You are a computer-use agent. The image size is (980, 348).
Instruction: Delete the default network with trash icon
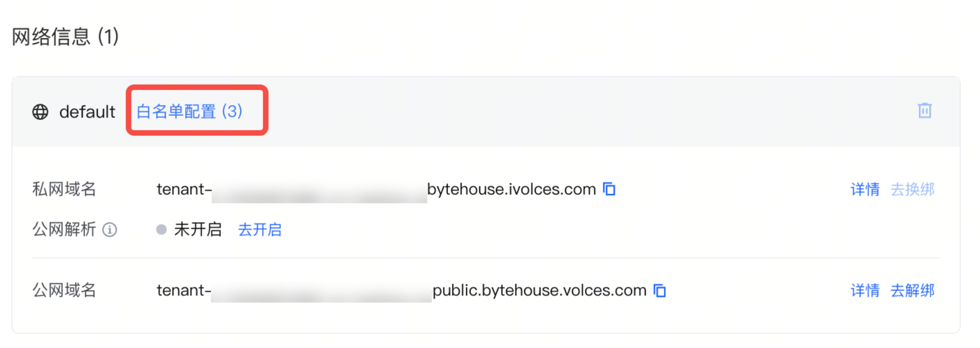pyautogui.click(x=924, y=111)
